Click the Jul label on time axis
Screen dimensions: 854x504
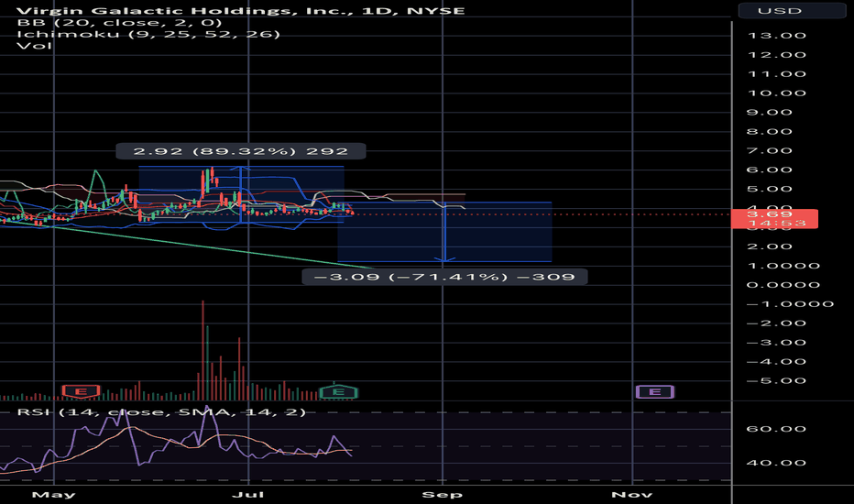[248, 495]
